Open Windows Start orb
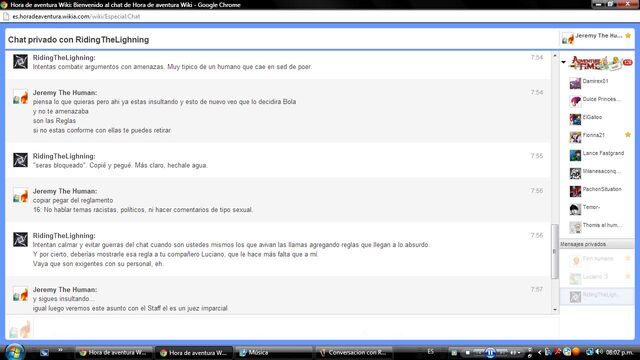 15,352
